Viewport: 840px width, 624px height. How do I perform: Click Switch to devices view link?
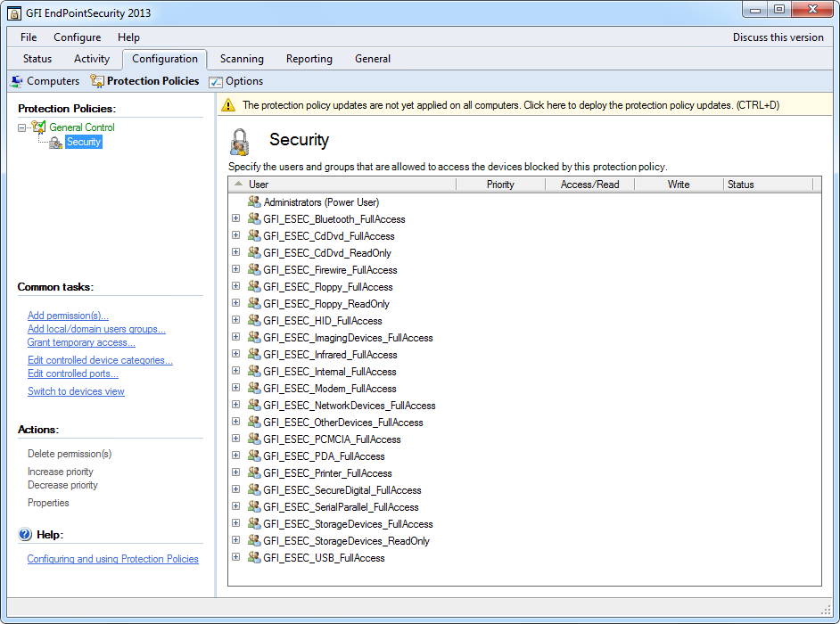[76, 391]
